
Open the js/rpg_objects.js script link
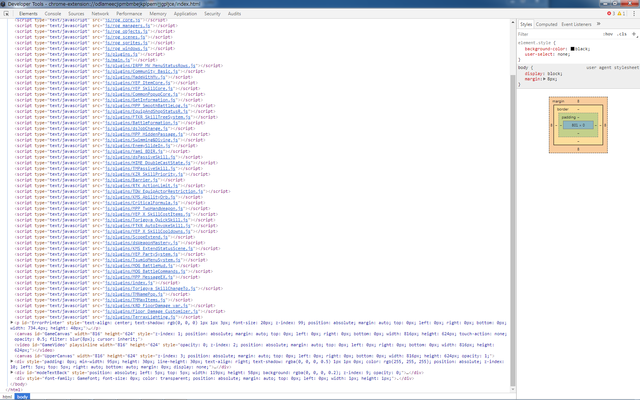coord(126,31)
